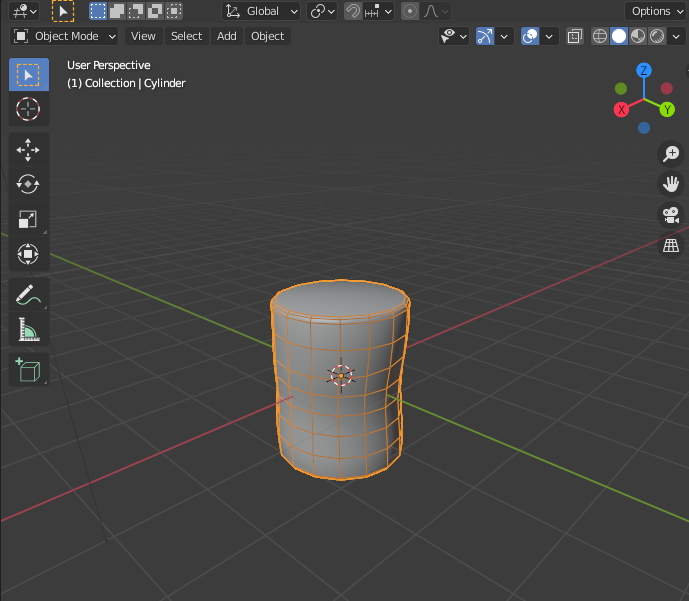Viewport: 689px width, 601px height.
Task: Click the negative X dark red gizmo dot
Action: [x=667, y=88]
